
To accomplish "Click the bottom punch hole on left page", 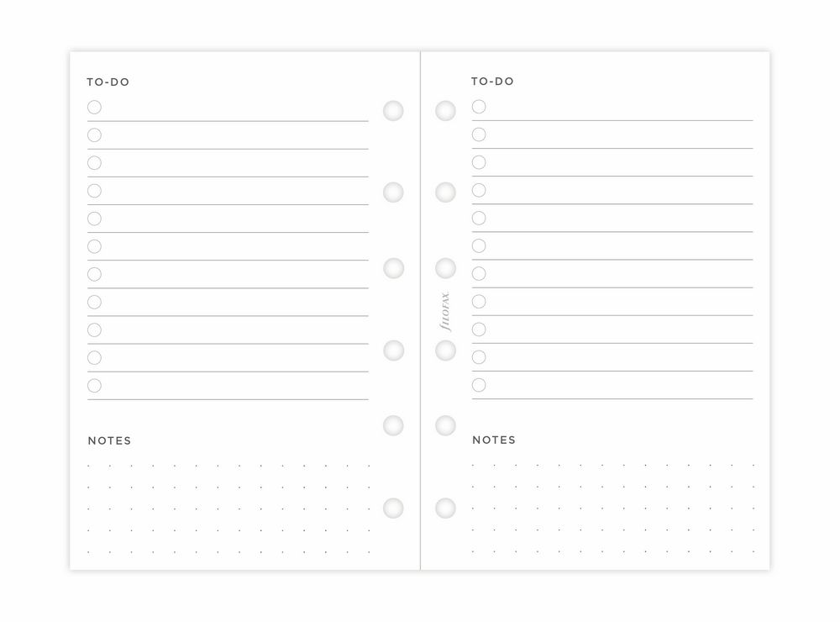I will coord(393,509).
